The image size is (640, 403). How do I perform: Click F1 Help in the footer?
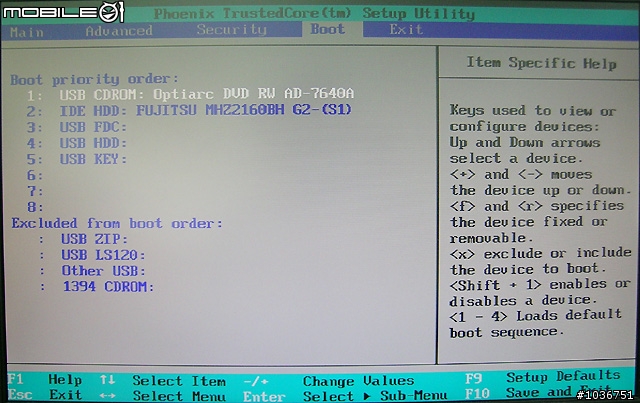click(x=44, y=379)
